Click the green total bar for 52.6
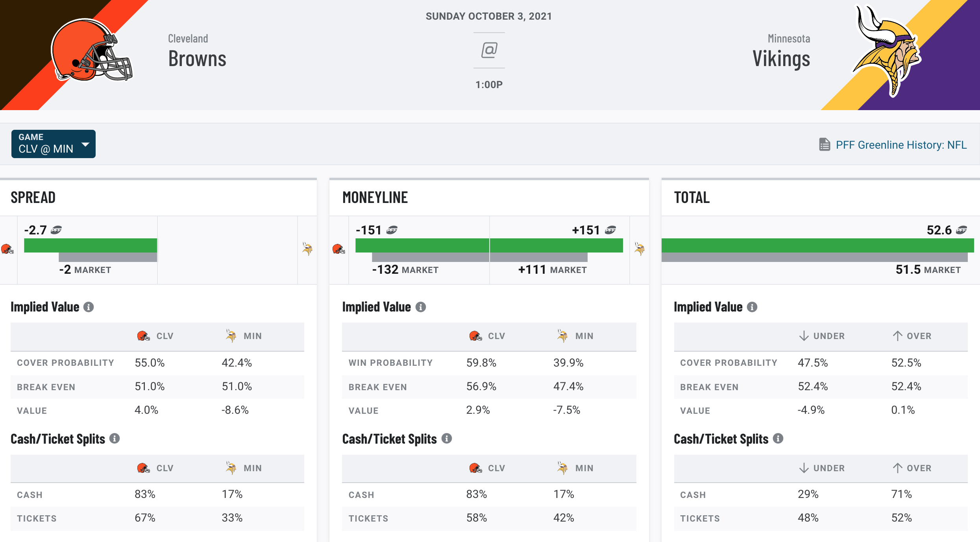 818,245
